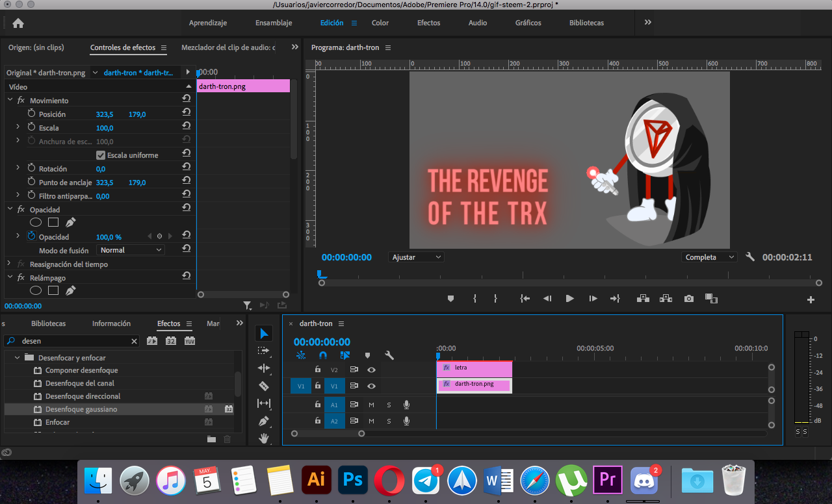This screenshot has height=504, width=832.
Task: Toggle Opacidad stopwatch animation
Action: pyautogui.click(x=31, y=236)
